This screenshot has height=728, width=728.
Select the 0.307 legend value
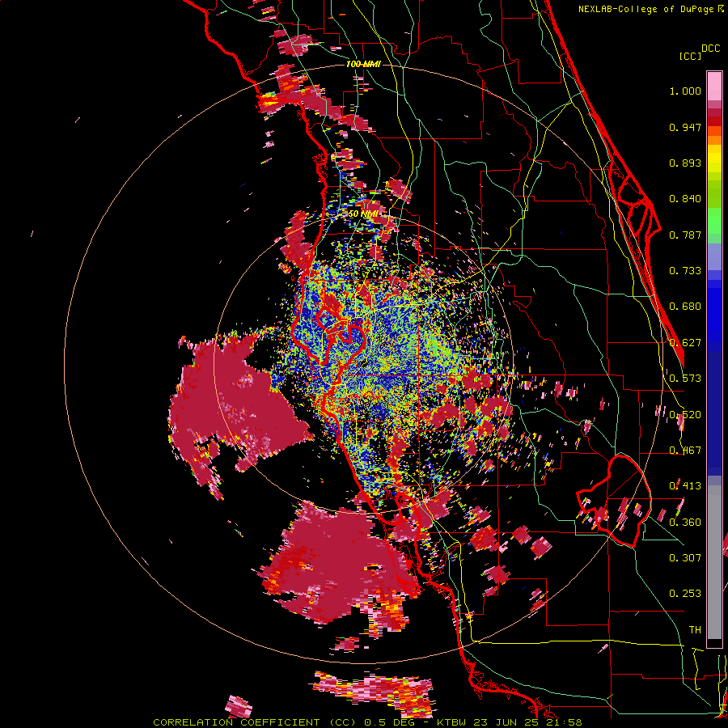(x=685, y=558)
